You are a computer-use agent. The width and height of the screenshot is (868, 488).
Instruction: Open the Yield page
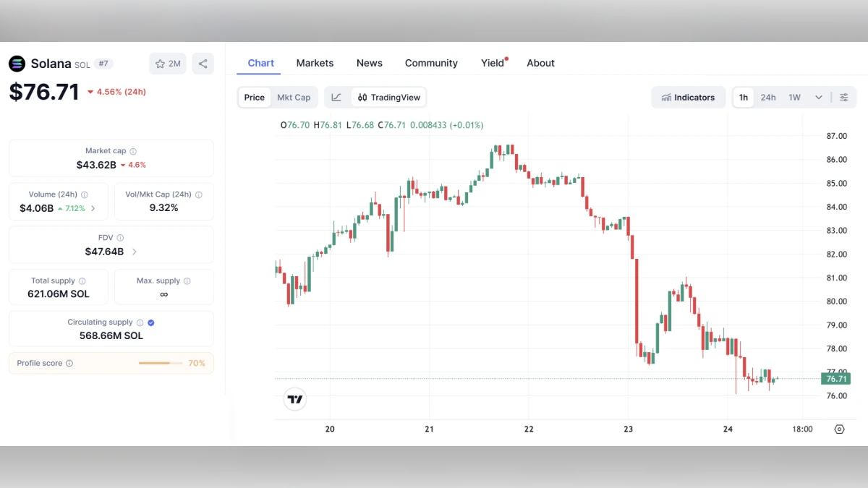coord(491,63)
